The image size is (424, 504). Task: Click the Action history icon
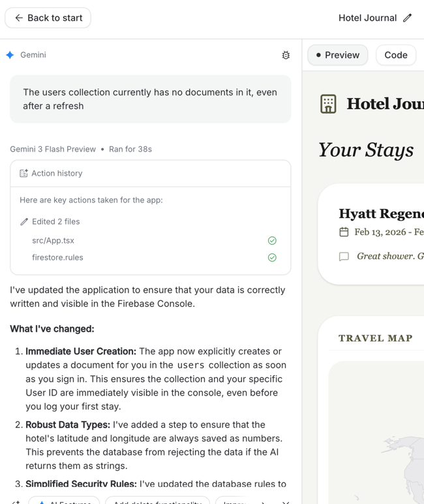[23, 174]
